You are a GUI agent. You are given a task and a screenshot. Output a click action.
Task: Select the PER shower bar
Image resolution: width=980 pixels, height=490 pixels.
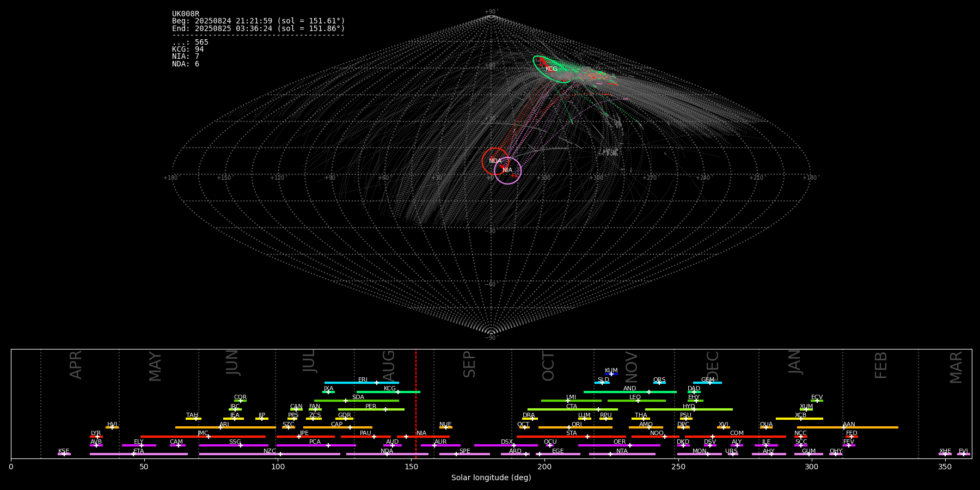coord(371,409)
